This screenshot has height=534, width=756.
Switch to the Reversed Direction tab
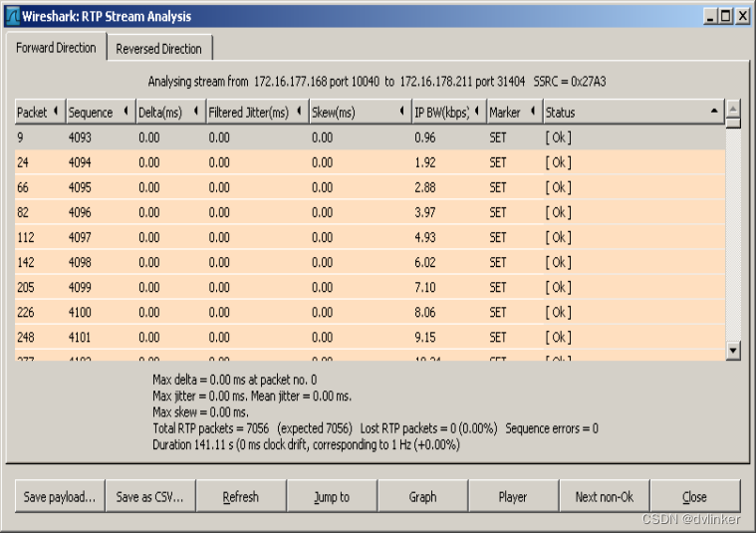coord(159,48)
